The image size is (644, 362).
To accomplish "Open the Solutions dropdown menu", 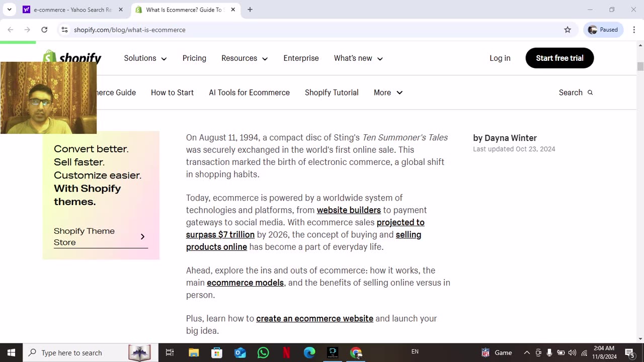I will pos(145,58).
